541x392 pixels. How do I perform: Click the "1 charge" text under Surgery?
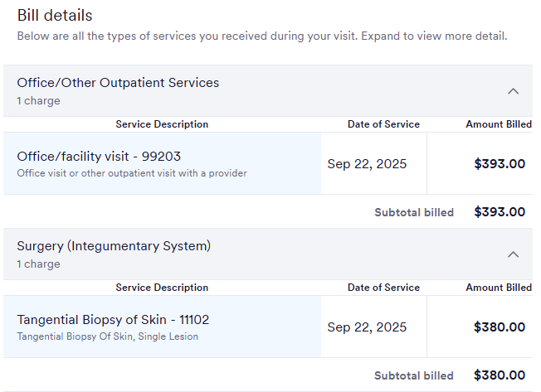(x=38, y=264)
